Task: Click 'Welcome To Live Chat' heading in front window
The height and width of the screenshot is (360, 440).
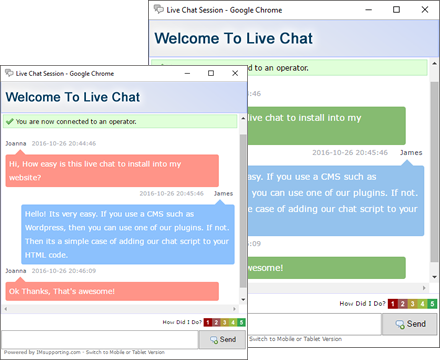Action: tap(73, 97)
